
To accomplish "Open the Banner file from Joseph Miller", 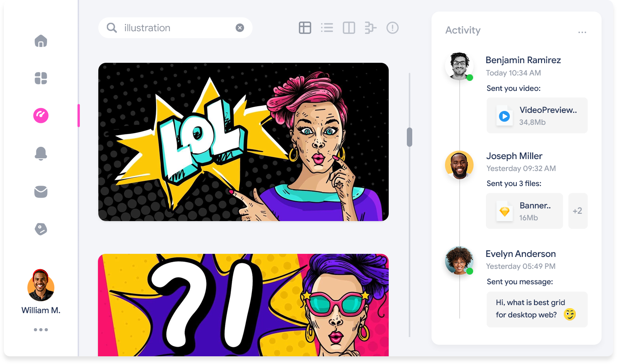I will pos(524,211).
